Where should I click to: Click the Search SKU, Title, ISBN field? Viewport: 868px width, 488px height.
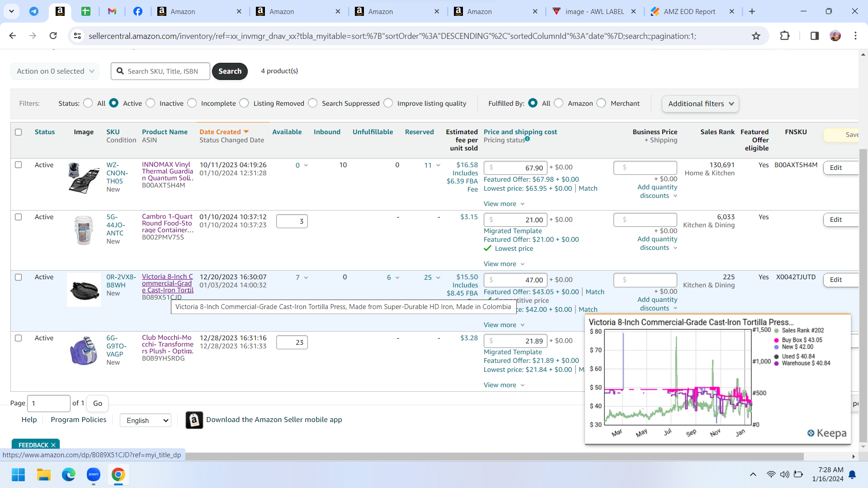coord(160,71)
